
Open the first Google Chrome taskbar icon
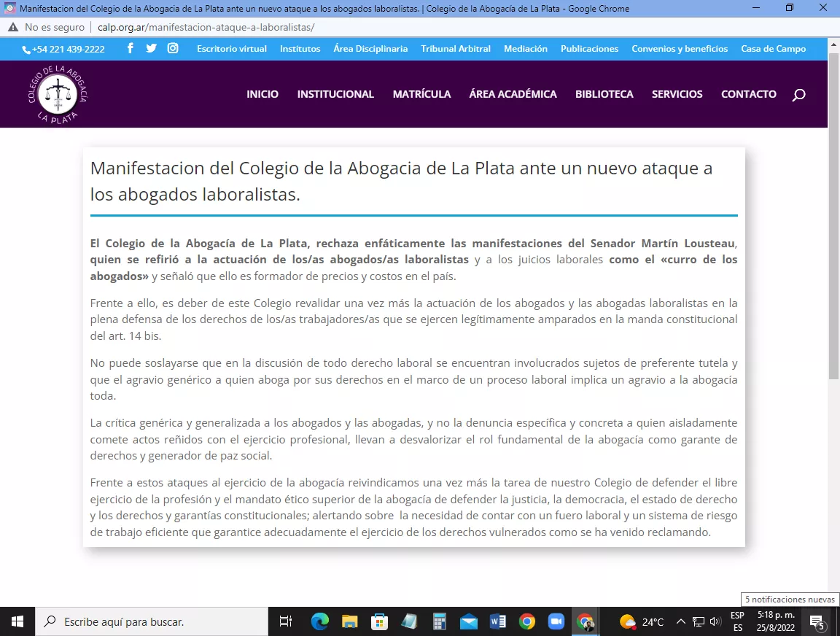pos(526,621)
